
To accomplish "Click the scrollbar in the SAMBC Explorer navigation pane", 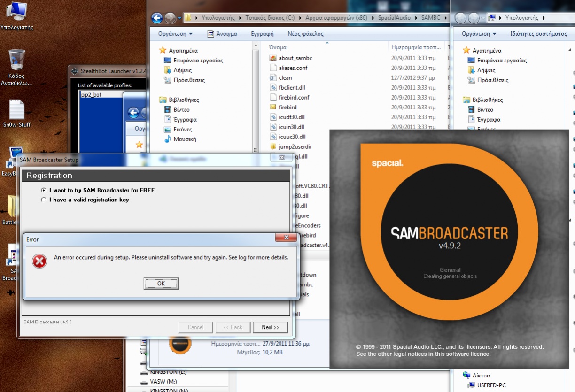I will point(256,99).
